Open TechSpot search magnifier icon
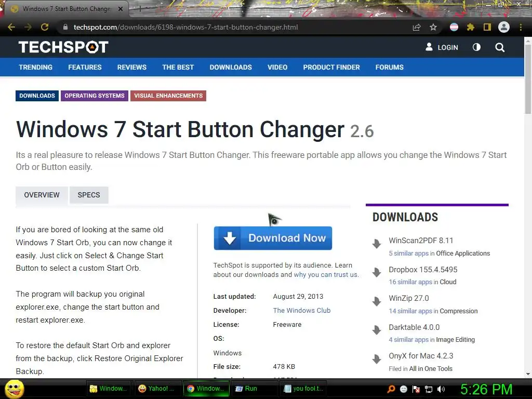This screenshot has width=532, height=399. pos(500,47)
